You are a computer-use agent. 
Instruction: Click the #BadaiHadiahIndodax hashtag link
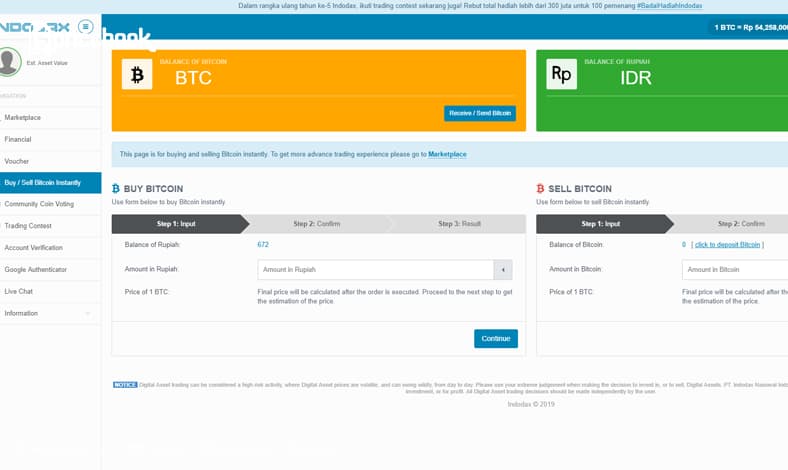pyautogui.click(x=669, y=6)
